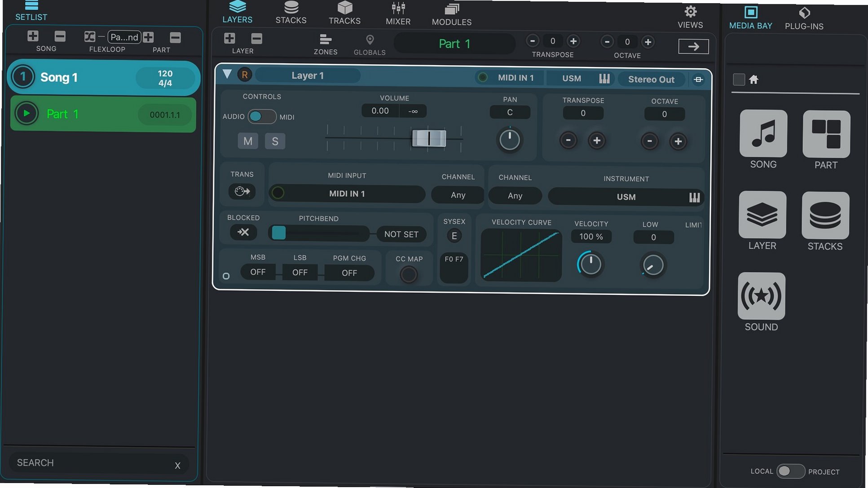
Task: Click the Layer 1 volume fader handle
Action: pyautogui.click(x=429, y=138)
